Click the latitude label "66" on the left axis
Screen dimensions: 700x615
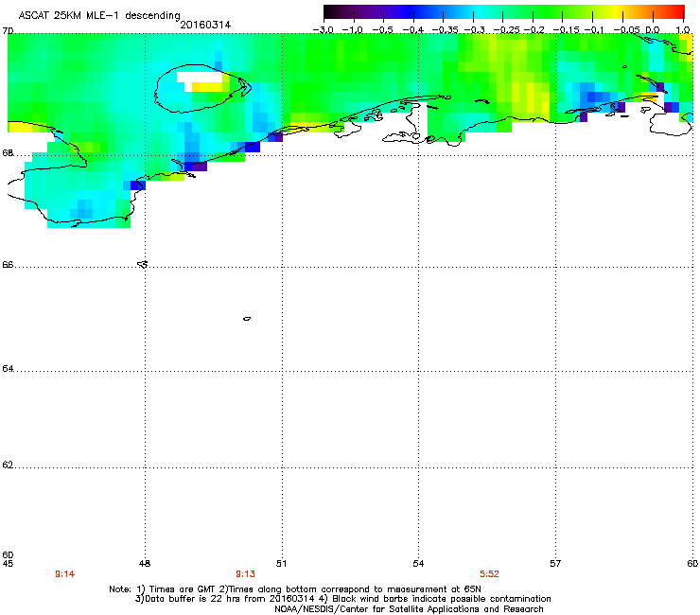(8, 265)
